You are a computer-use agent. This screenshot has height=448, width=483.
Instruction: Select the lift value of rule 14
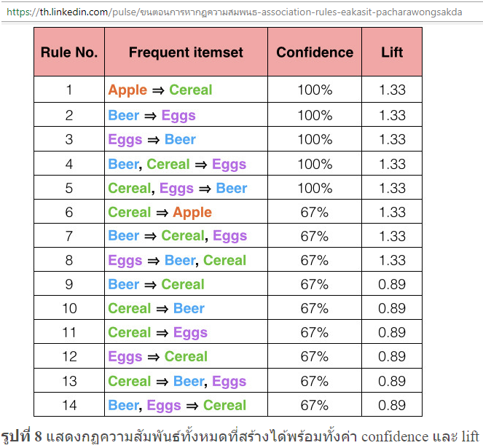(392, 405)
